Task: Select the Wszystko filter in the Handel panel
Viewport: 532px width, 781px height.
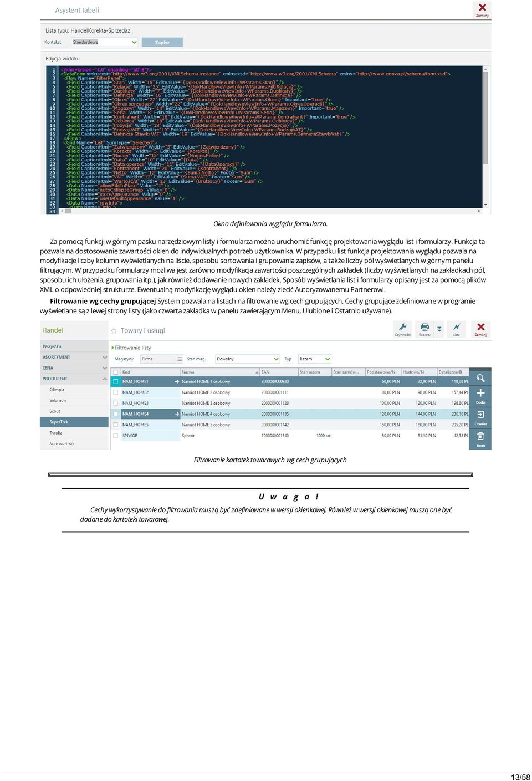Action: click(x=74, y=346)
